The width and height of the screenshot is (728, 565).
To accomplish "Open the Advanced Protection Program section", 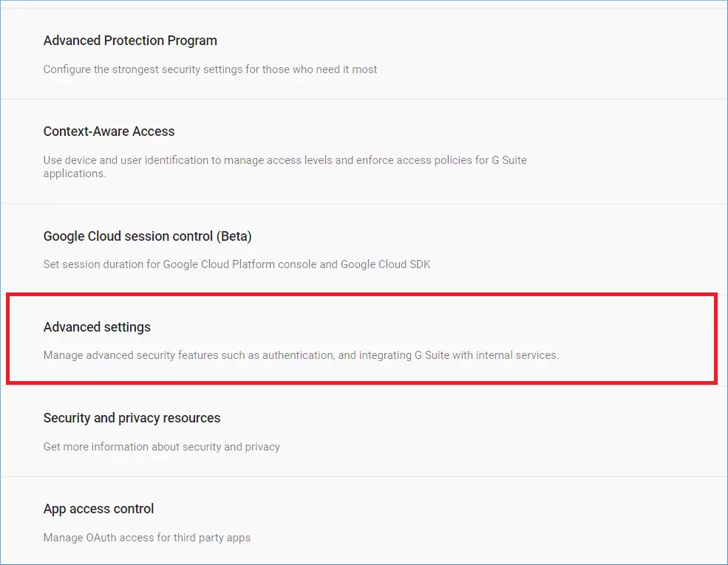I will click(x=130, y=41).
